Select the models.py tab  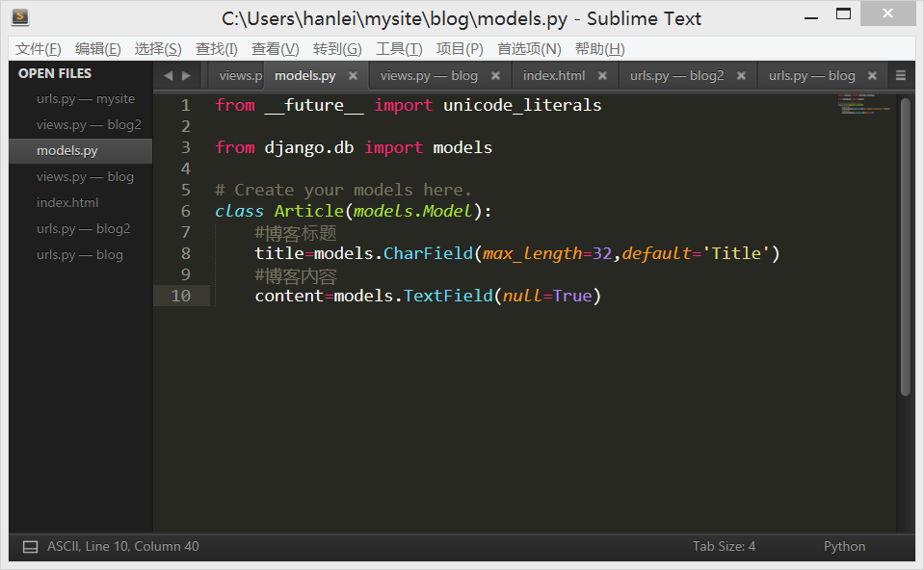click(x=305, y=75)
